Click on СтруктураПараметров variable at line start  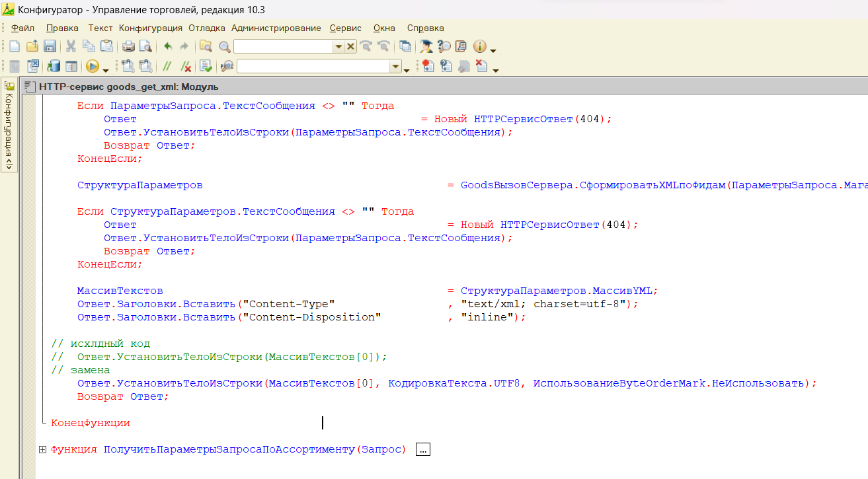click(140, 185)
